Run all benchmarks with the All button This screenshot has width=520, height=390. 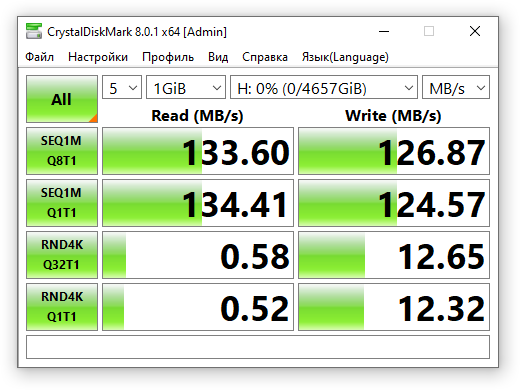click(x=62, y=99)
